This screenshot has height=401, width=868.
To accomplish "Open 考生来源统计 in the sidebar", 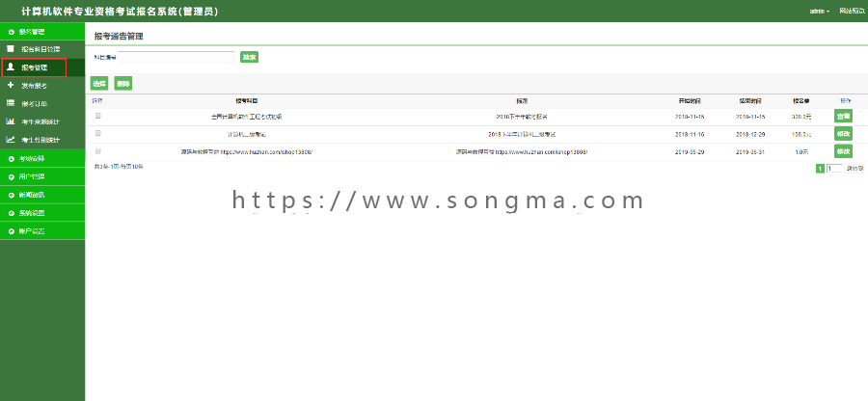I will point(41,122).
